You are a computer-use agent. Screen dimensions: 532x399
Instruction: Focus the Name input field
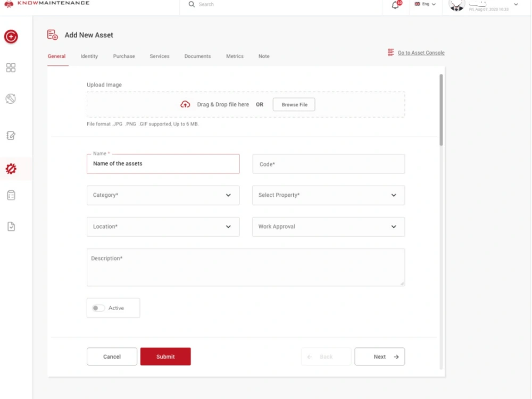click(x=163, y=164)
